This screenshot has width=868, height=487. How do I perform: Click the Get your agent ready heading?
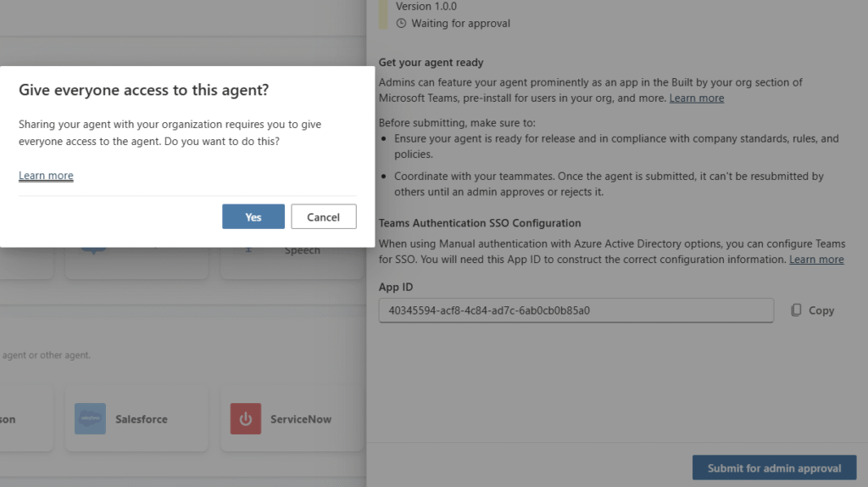[431, 63]
